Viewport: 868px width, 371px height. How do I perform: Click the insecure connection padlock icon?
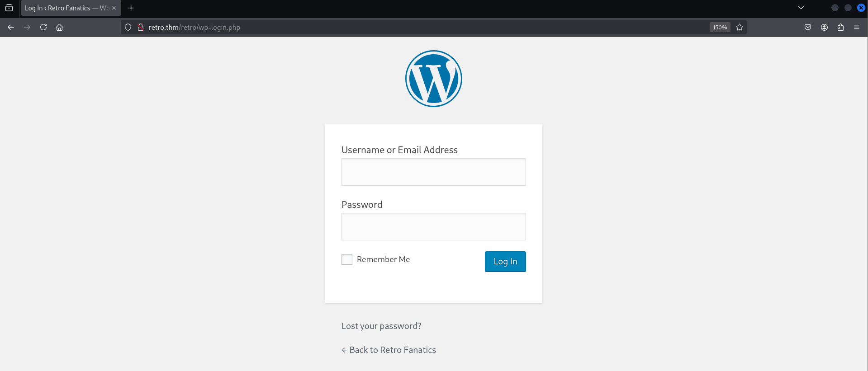click(x=141, y=27)
